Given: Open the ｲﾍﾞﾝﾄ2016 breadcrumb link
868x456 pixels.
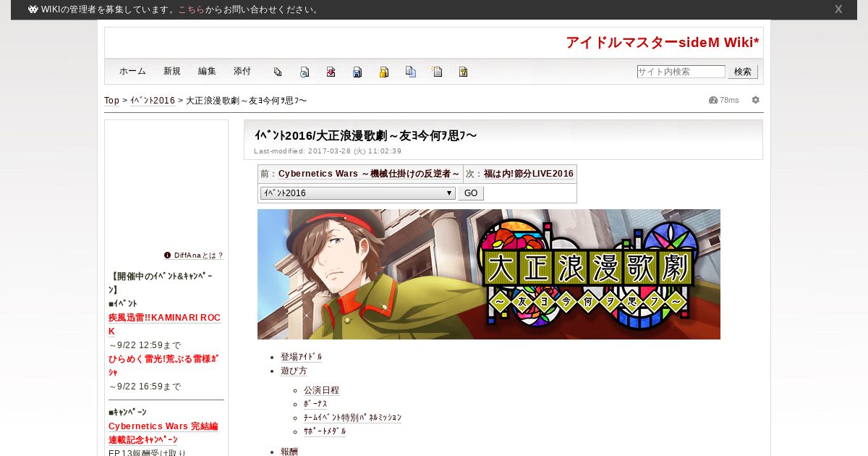Looking at the screenshot, I should (153, 101).
